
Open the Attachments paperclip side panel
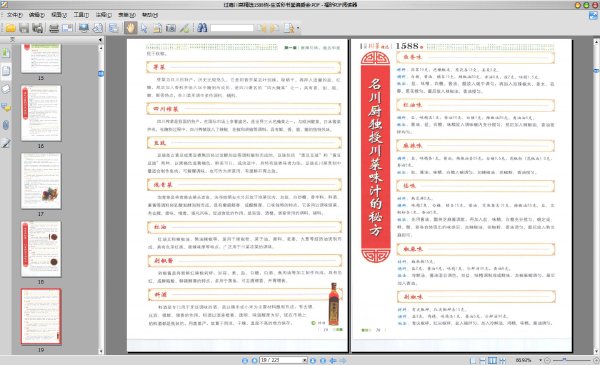tap(6, 125)
